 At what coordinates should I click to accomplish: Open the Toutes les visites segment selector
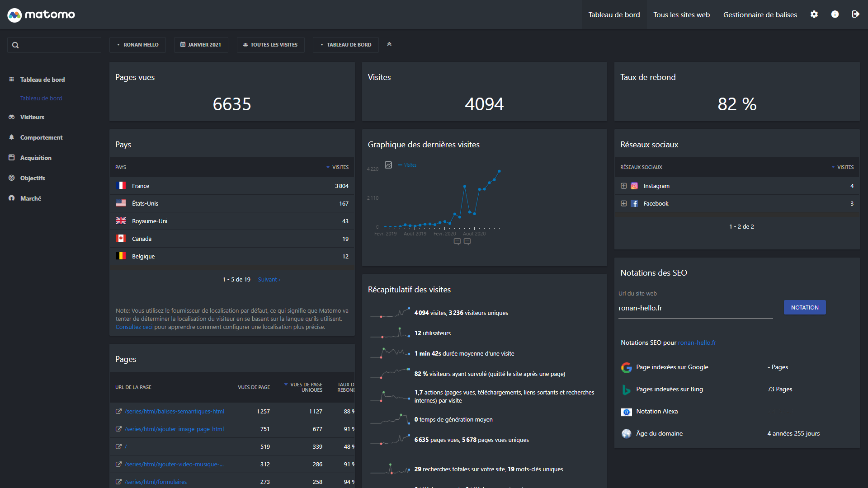pyautogui.click(x=270, y=45)
